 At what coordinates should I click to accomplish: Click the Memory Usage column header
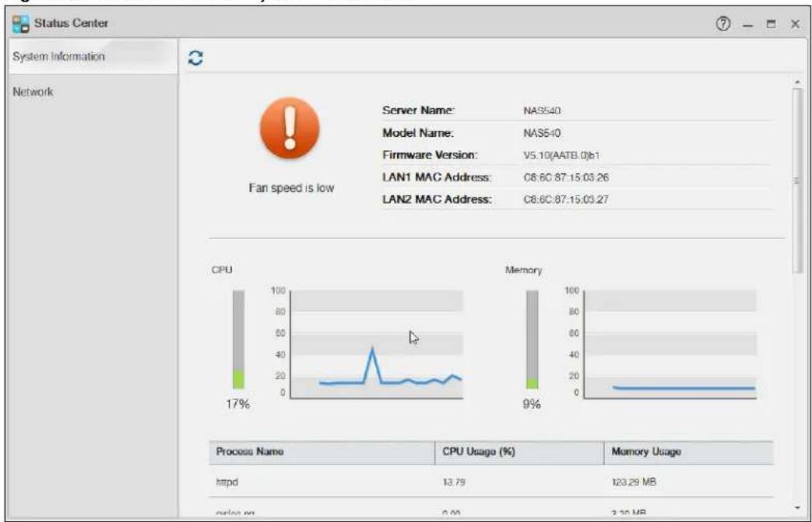point(689,452)
